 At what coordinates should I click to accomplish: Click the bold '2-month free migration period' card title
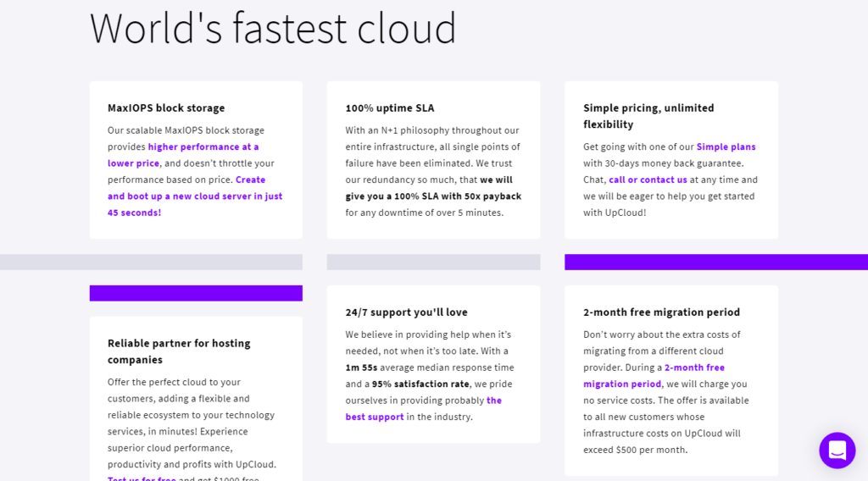pos(661,312)
